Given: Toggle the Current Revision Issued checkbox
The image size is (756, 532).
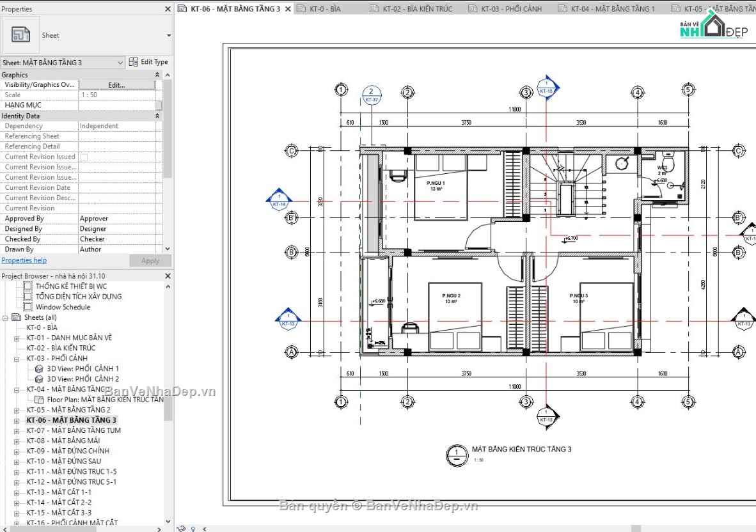Looking at the screenshot, I should pyautogui.click(x=84, y=157).
